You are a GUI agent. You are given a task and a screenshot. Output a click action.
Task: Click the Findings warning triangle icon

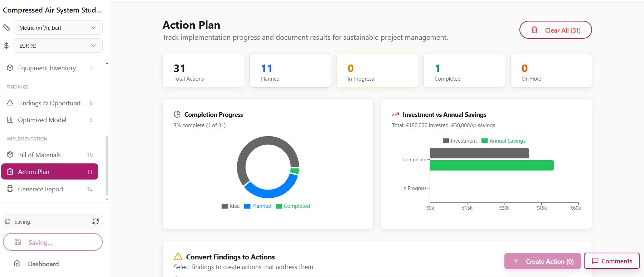[x=10, y=103]
